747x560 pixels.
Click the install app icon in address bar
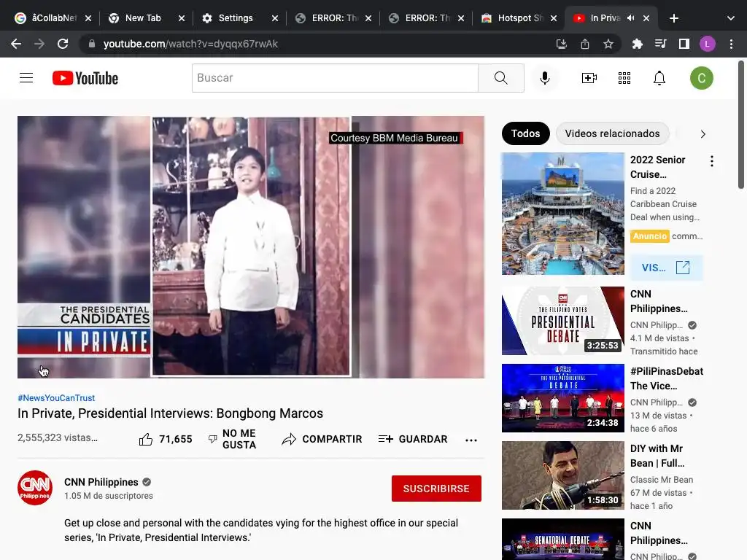(x=562, y=44)
